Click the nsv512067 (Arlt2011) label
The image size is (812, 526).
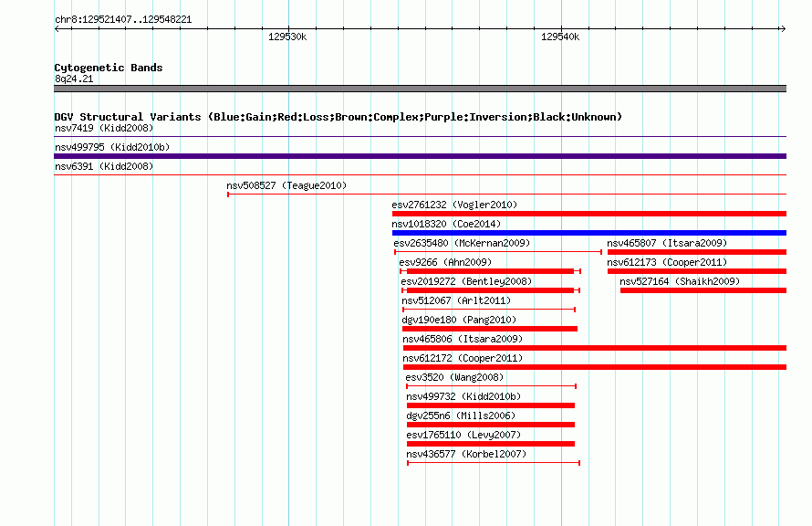click(456, 300)
